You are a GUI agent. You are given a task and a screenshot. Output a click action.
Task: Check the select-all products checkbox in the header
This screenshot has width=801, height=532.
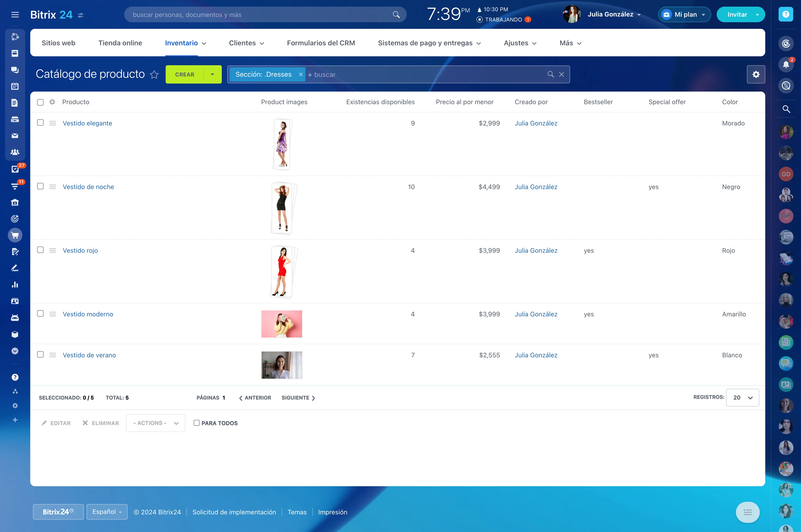point(40,102)
